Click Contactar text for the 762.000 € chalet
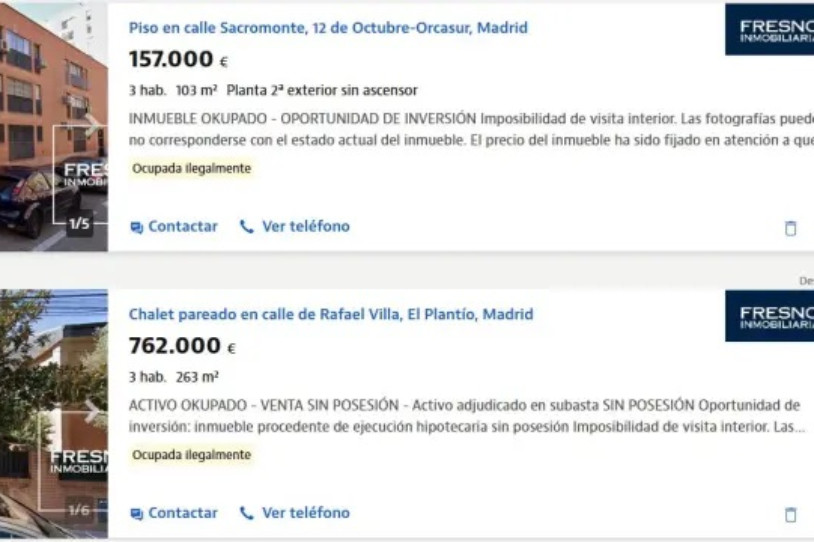814x542 pixels. 183,513
